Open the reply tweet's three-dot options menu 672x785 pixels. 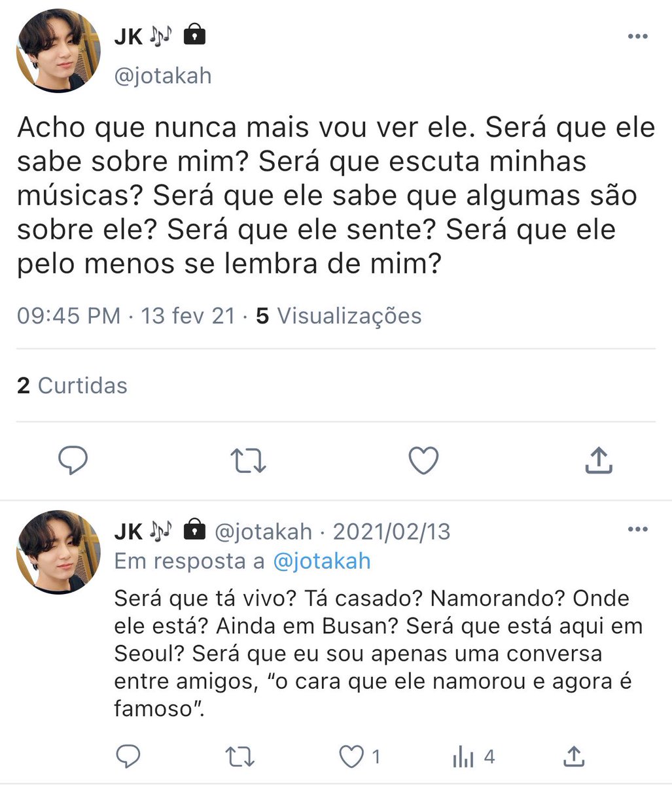pos(637,529)
